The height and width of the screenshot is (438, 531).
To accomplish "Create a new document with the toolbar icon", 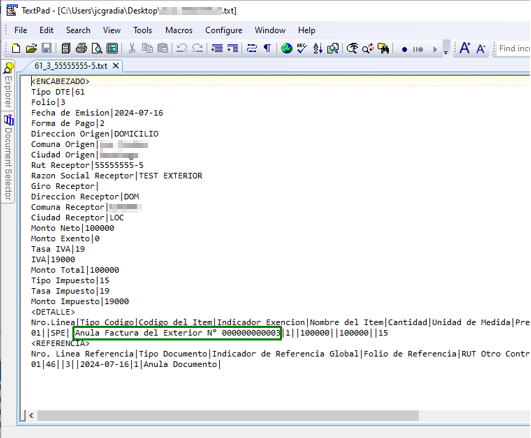I will point(16,48).
